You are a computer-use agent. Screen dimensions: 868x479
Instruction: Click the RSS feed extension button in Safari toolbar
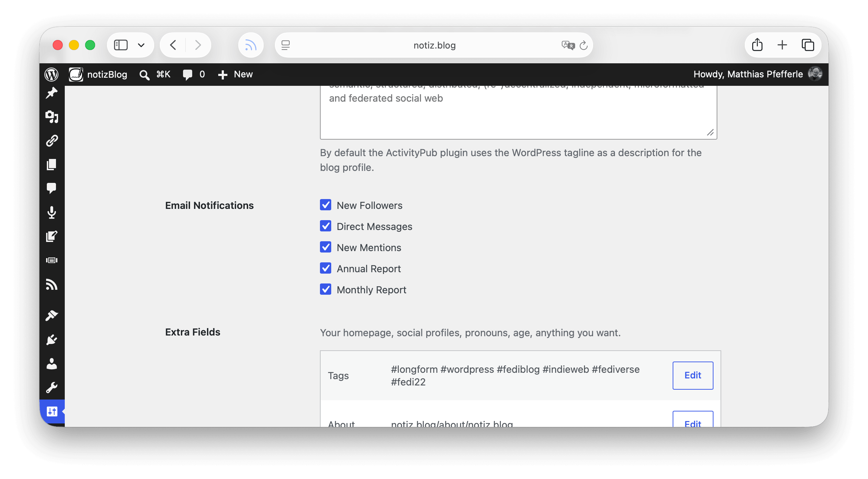pyautogui.click(x=251, y=45)
